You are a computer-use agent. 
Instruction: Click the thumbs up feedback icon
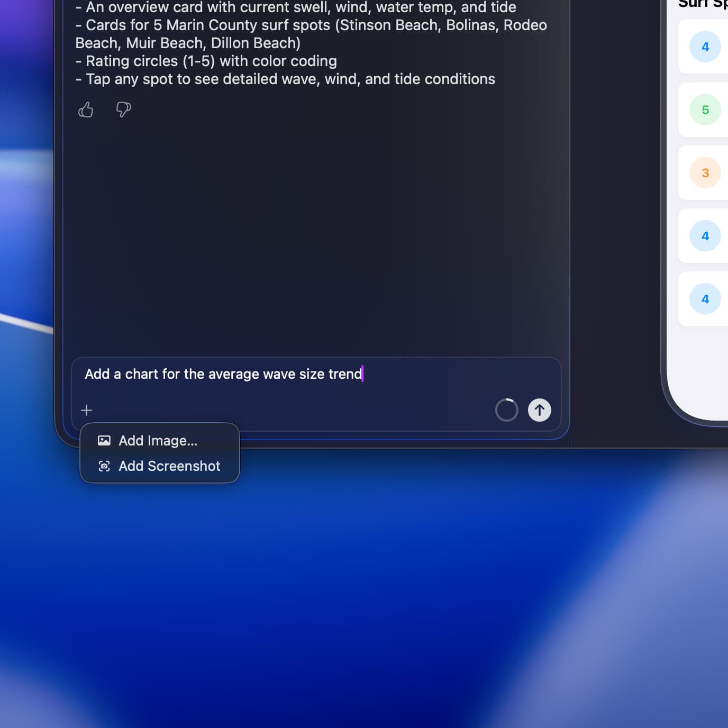[x=86, y=110]
